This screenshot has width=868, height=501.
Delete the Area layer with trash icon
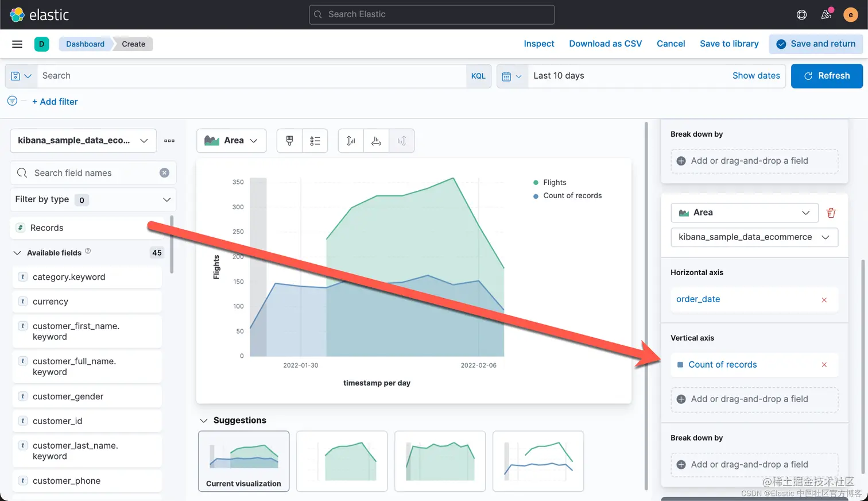click(x=831, y=213)
